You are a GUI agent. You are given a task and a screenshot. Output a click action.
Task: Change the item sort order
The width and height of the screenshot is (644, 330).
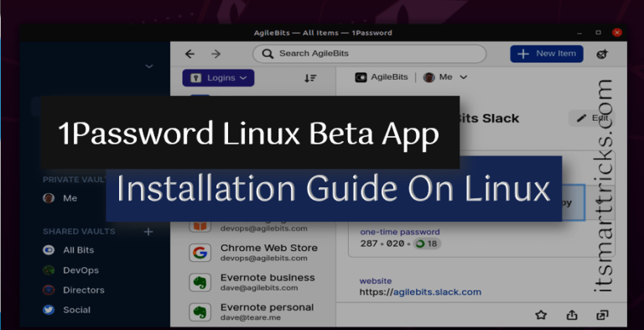tap(310, 78)
